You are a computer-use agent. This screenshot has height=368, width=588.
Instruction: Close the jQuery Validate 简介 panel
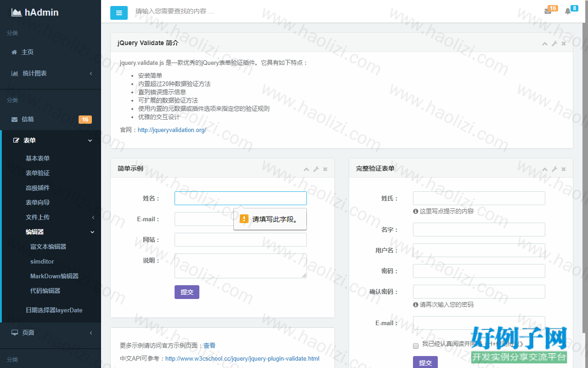tap(564, 43)
